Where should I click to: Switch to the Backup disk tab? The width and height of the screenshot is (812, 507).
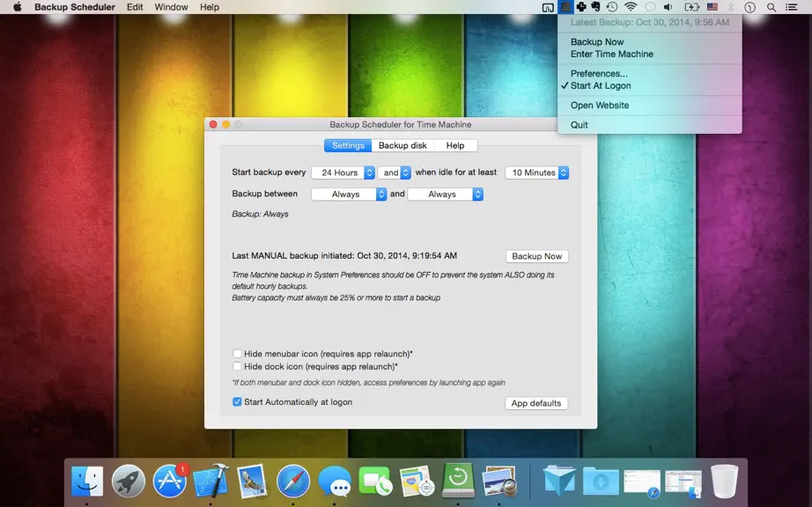pyautogui.click(x=402, y=145)
